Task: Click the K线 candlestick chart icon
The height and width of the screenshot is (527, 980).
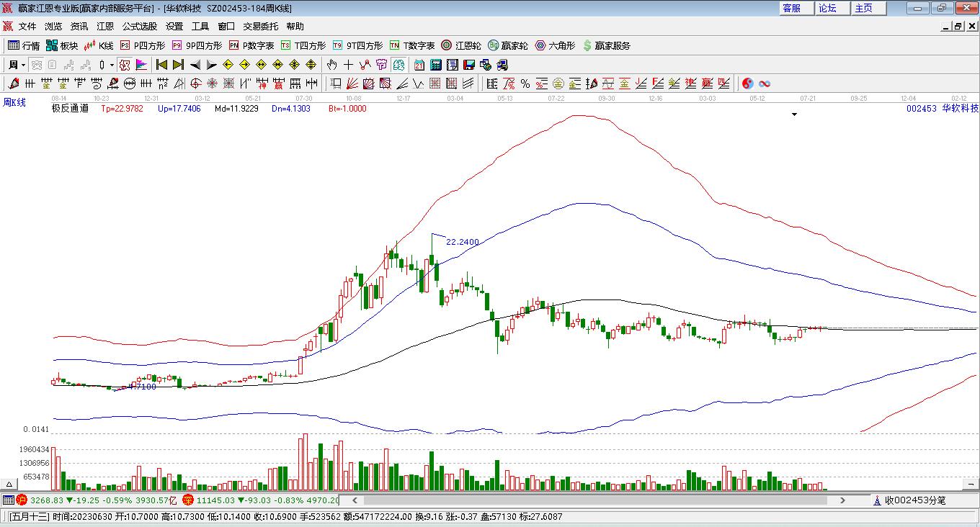Action: (x=99, y=45)
